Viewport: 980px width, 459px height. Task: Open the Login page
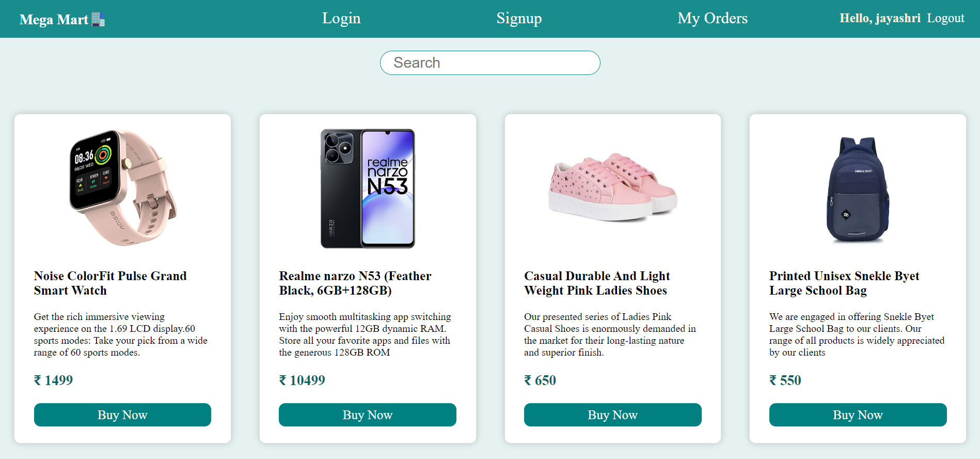(x=341, y=19)
